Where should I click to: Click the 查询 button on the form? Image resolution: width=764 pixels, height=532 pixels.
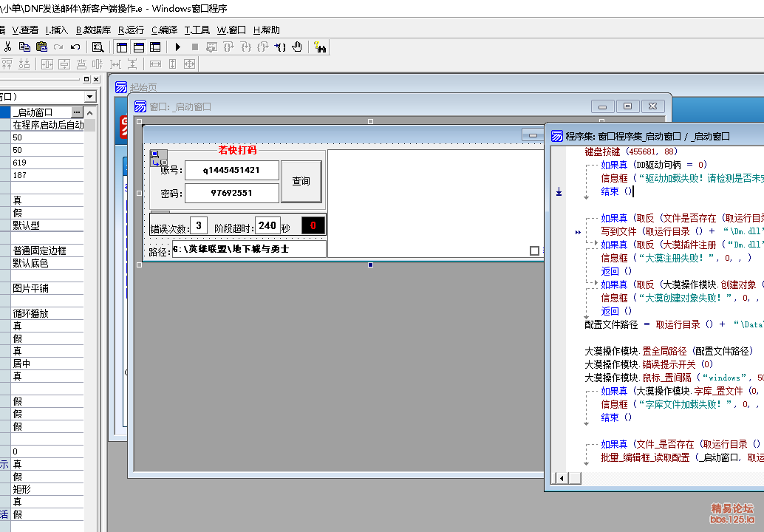(301, 181)
